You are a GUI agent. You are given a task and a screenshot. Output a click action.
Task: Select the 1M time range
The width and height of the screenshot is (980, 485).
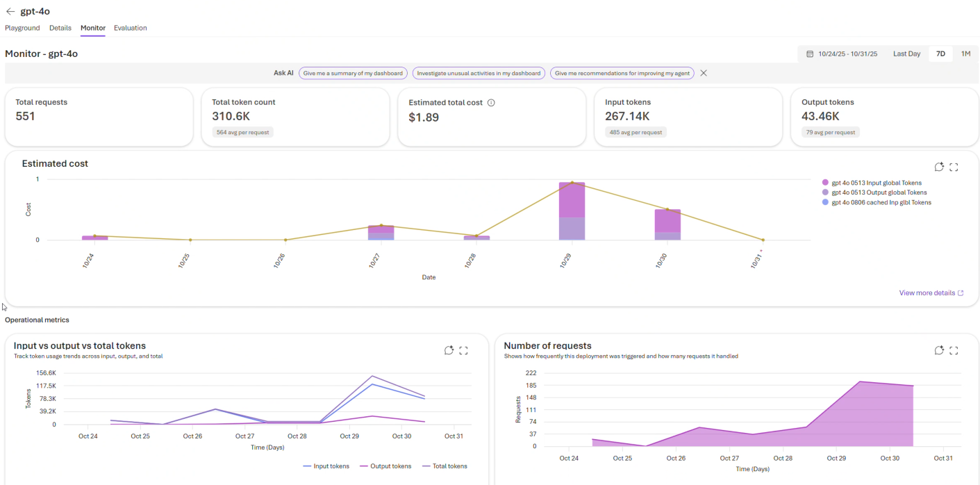[965, 54]
